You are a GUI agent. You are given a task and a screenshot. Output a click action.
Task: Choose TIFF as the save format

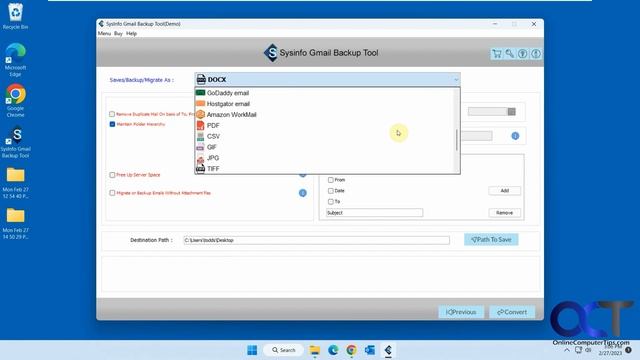click(324, 169)
